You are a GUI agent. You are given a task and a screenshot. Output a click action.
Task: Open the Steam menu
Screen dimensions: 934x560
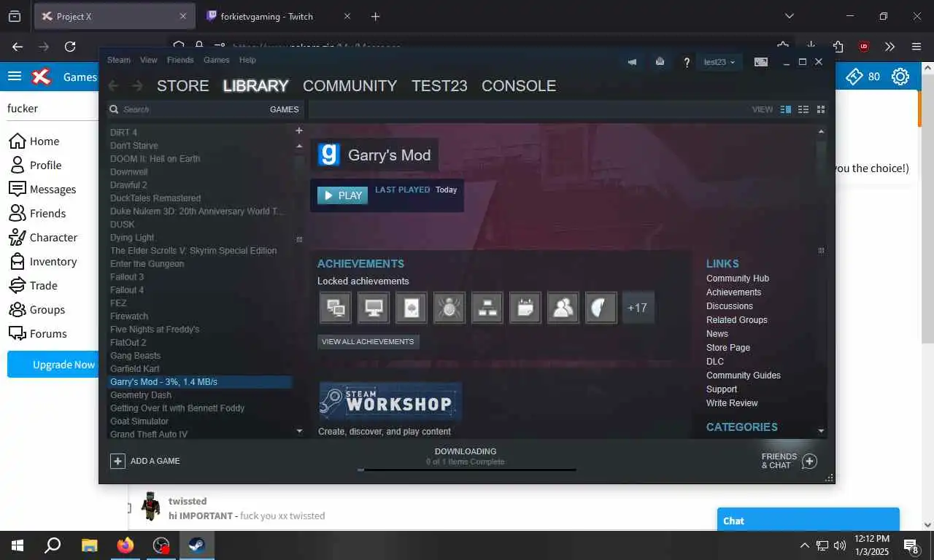click(x=119, y=60)
